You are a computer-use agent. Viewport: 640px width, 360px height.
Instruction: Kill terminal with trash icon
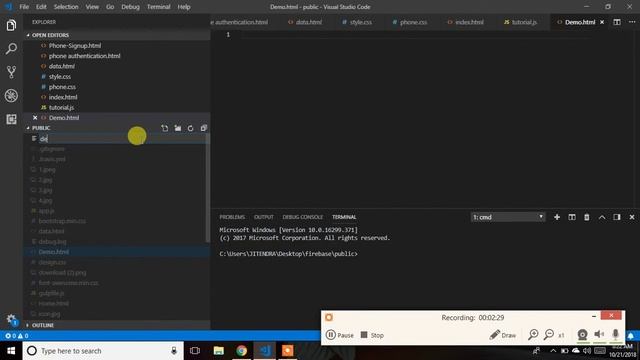tap(587, 217)
